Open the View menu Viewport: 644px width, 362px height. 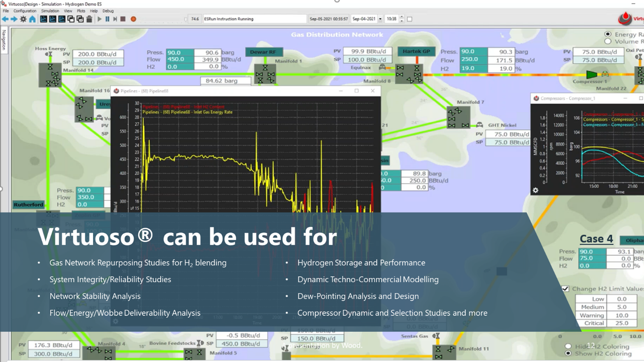click(x=68, y=11)
